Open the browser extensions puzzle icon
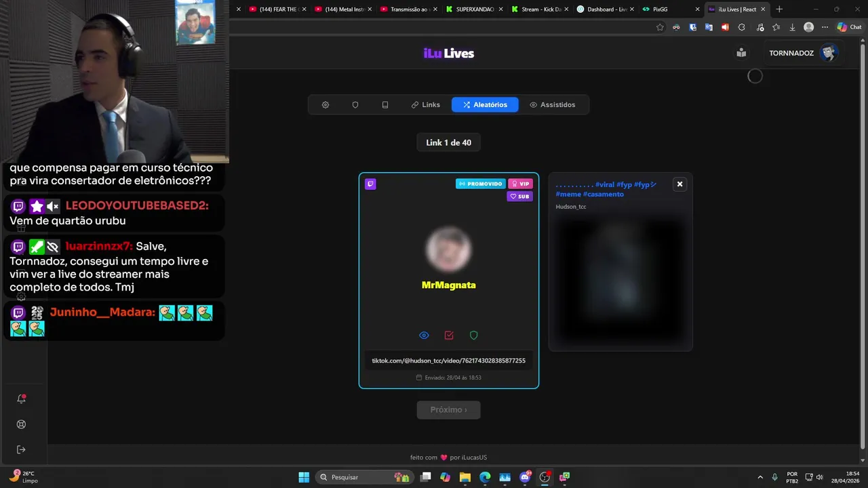 click(741, 27)
